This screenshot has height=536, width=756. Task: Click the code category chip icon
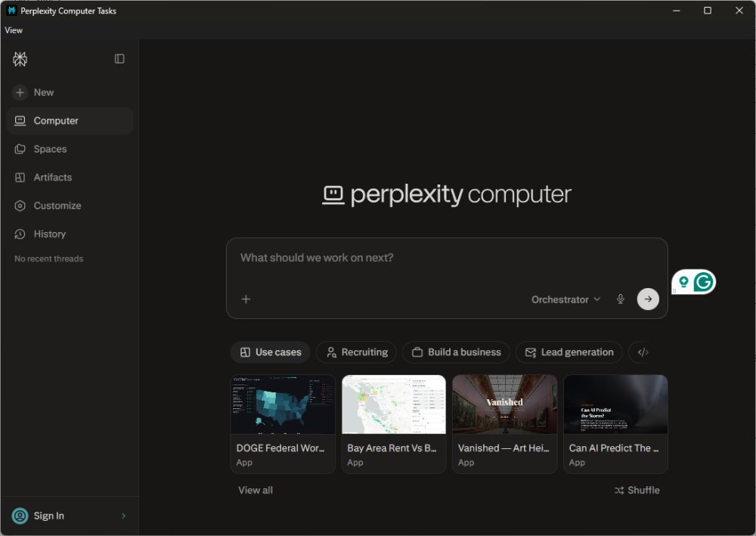(643, 352)
